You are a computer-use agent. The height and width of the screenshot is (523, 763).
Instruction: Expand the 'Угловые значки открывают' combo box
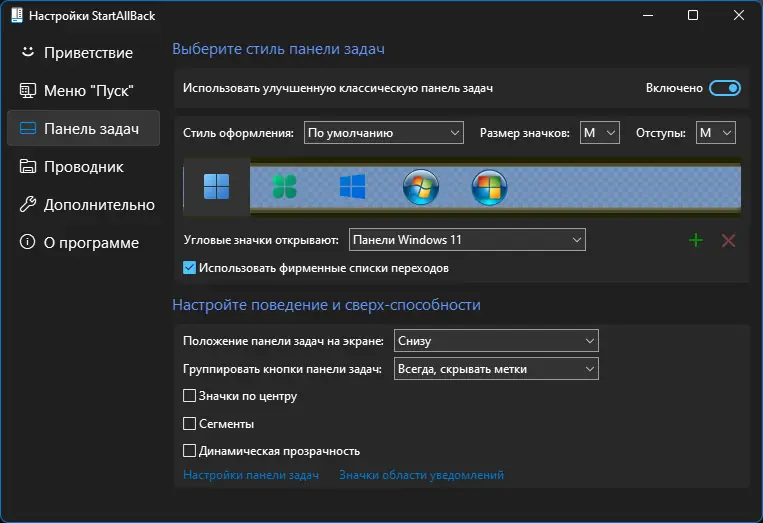(x=467, y=240)
